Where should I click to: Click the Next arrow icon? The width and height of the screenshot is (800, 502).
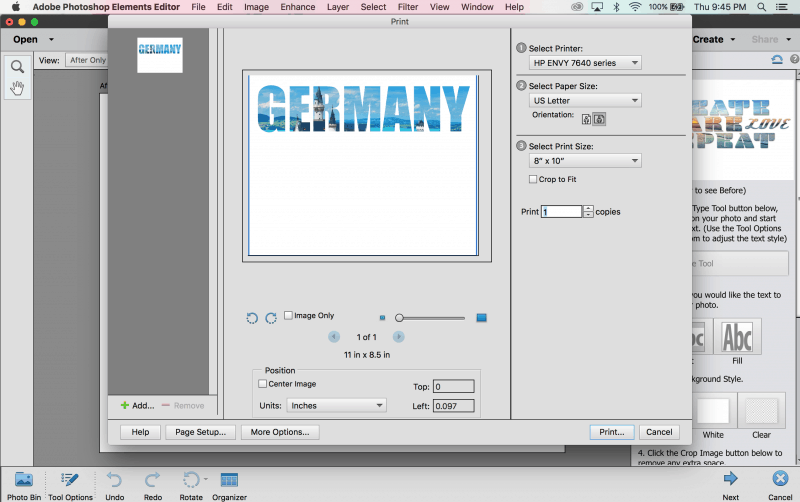click(x=731, y=480)
